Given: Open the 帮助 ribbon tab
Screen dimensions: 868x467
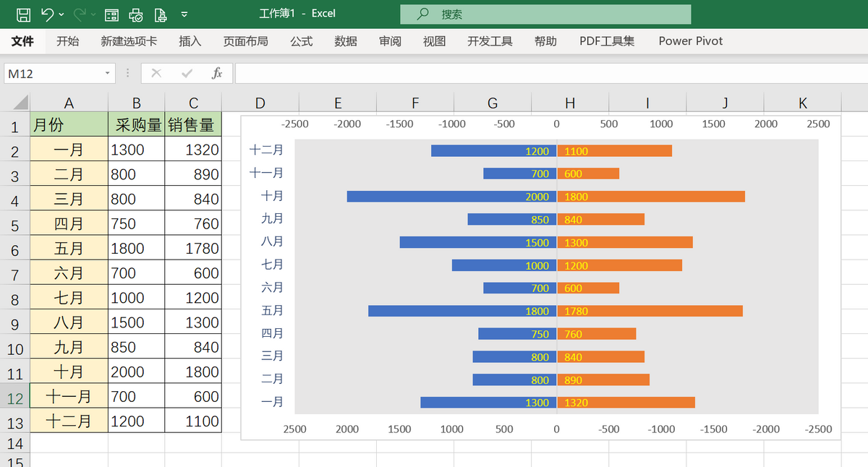Looking at the screenshot, I should (545, 41).
